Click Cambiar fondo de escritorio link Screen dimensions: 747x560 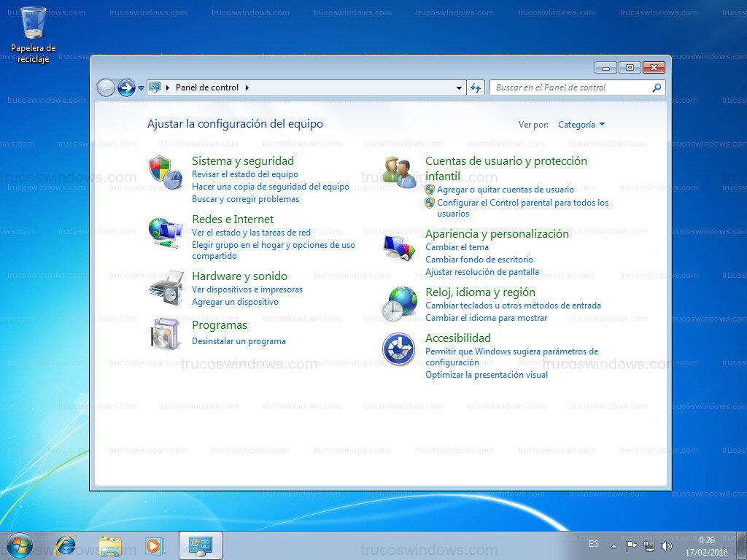479,259
